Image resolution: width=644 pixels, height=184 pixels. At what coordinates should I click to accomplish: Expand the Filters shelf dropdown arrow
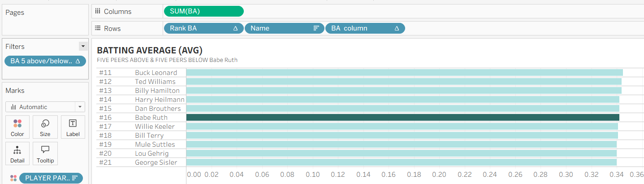point(82,46)
